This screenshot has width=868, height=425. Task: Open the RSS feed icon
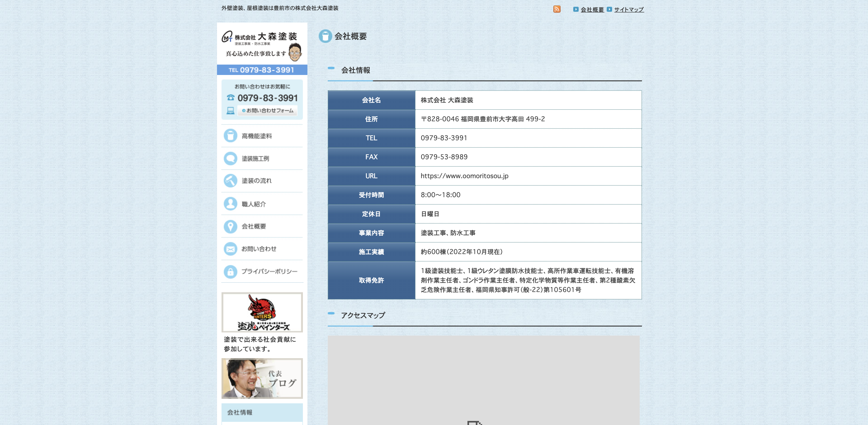click(557, 9)
